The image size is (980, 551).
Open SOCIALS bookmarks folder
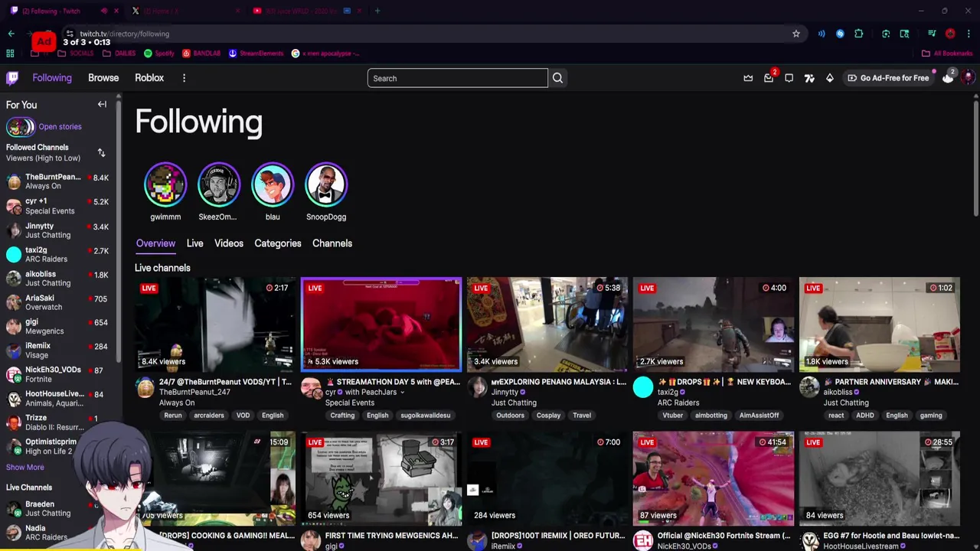75,54
